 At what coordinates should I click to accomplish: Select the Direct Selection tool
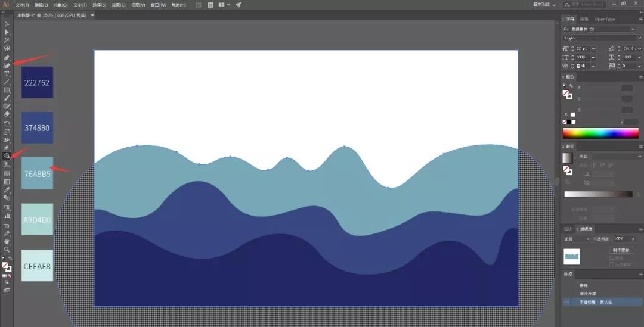point(7,32)
